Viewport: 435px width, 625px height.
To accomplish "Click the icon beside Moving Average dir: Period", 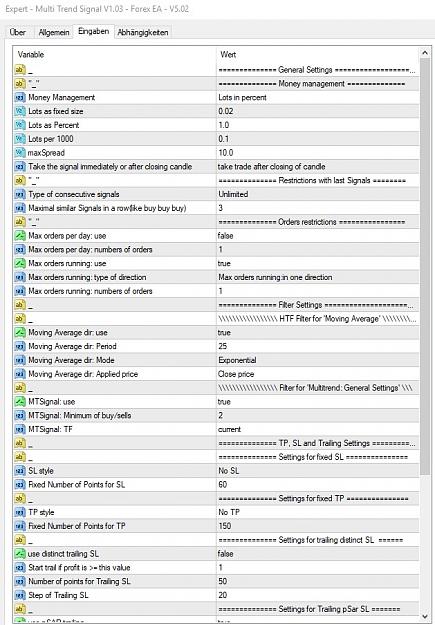I will (20, 346).
